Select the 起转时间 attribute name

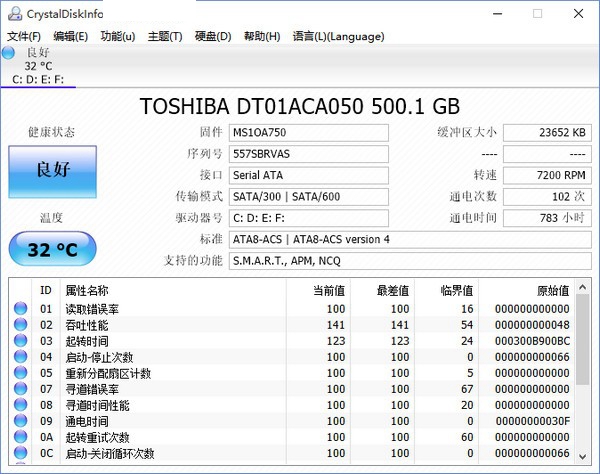click(x=87, y=341)
